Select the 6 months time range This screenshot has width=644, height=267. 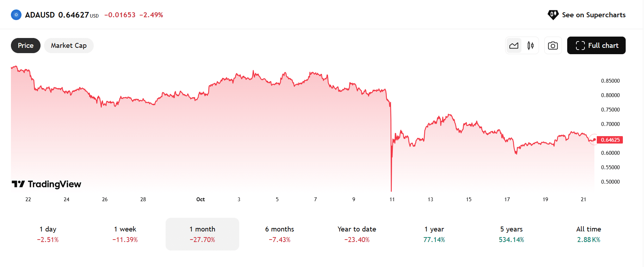(x=279, y=234)
